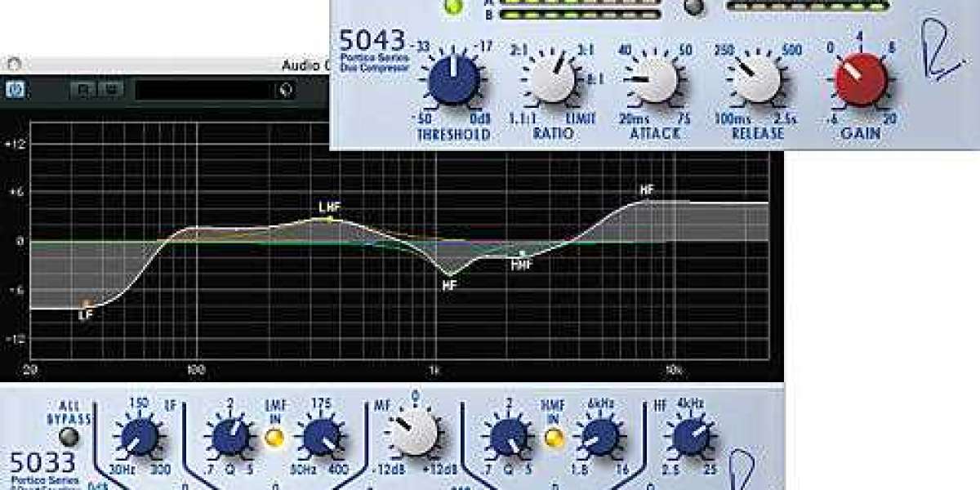This screenshot has width=980, height=490.
Task: Click the blue power icon in plugin header
Action: pos(14,90)
